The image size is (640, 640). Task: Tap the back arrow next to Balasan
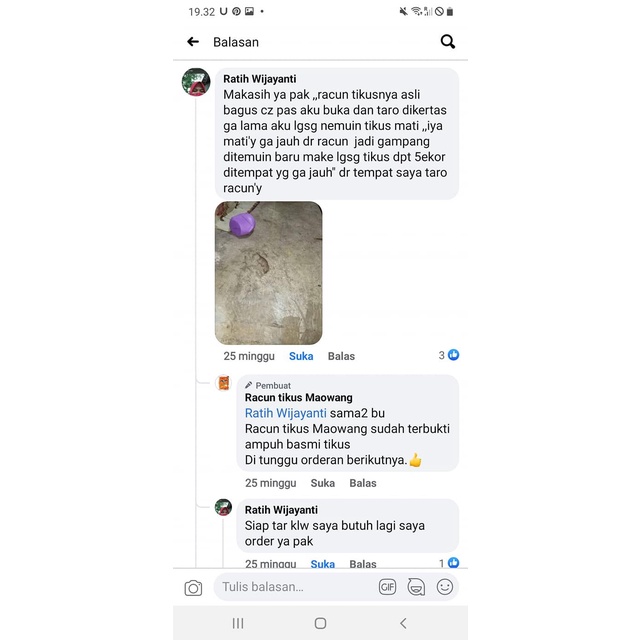(193, 42)
